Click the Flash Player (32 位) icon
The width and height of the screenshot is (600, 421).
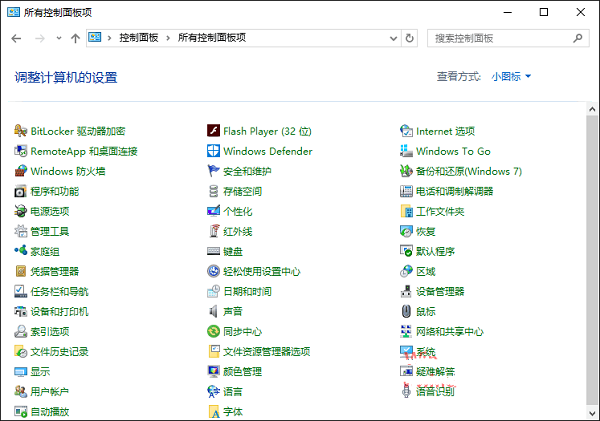213,131
